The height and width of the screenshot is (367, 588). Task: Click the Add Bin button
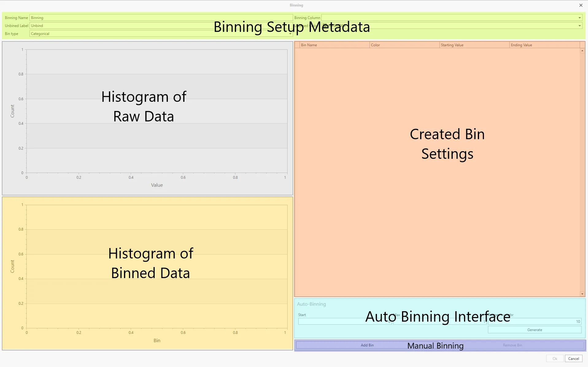point(367,345)
